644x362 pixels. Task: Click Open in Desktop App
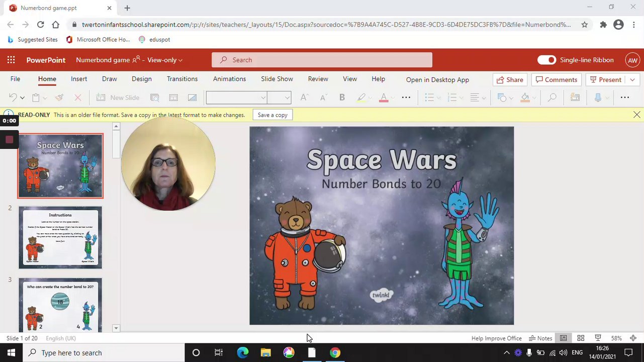pyautogui.click(x=437, y=79)
